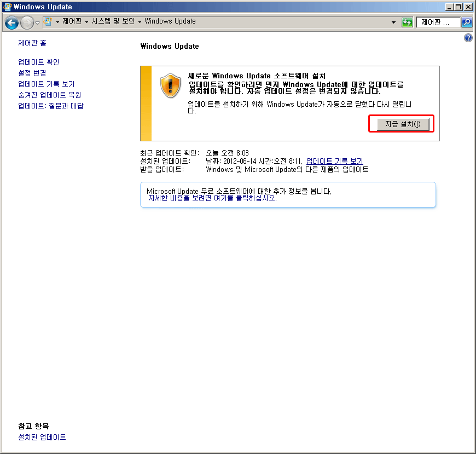This screenshot has height=454, width=476.
Task: Expand the arrow after 시스템 및 보안
Action: click(140, 22)
